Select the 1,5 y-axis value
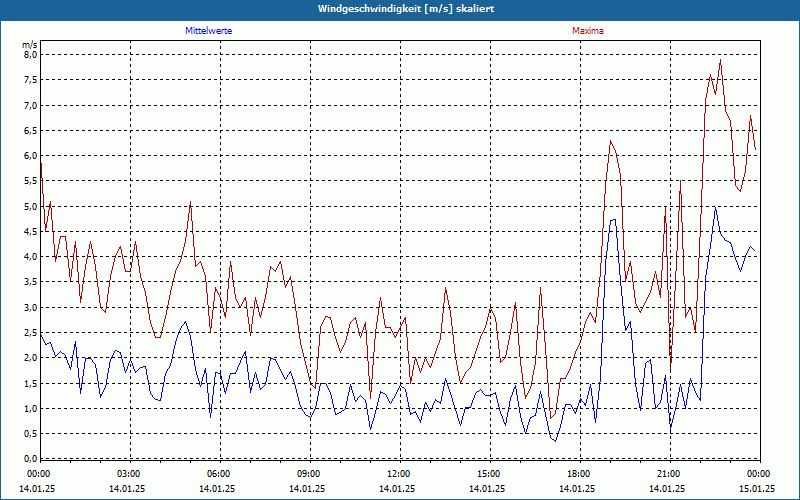Image resolution: width=800 pixels, height=500 pixels. [31, 383]
